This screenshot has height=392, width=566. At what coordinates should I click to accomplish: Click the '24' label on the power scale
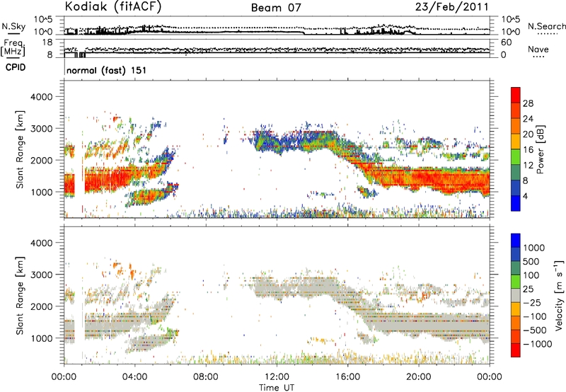pos(528,119)
